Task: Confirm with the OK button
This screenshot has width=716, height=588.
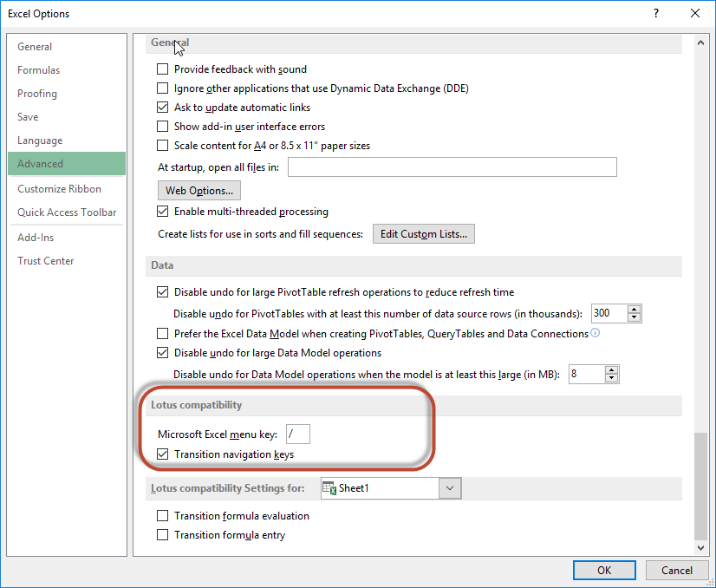Action: 604,570
